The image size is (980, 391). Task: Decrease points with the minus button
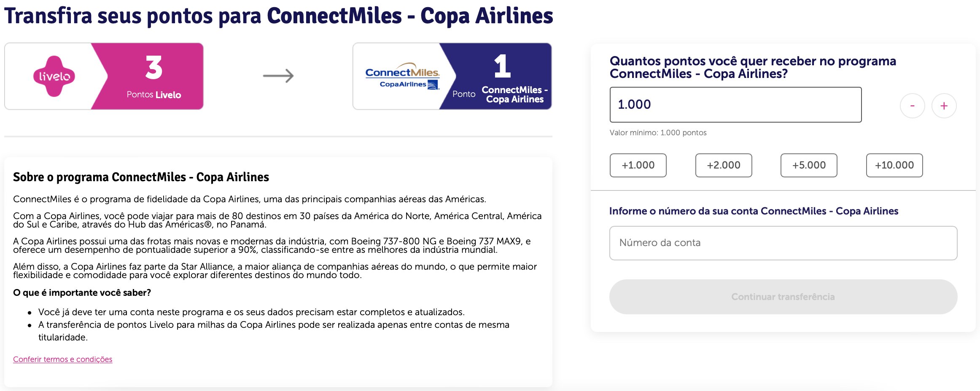click(x=912, y=106)
